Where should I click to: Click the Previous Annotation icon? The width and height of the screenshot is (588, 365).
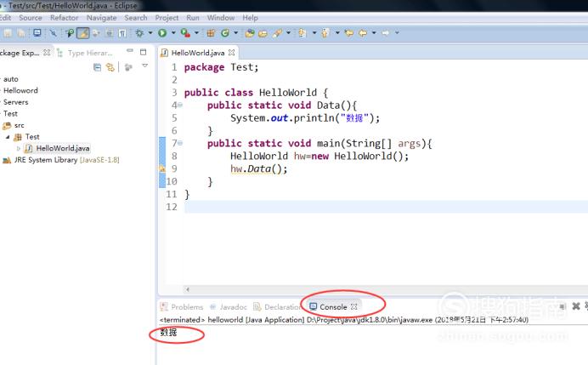pyautogui.click(x=325, y=33)
